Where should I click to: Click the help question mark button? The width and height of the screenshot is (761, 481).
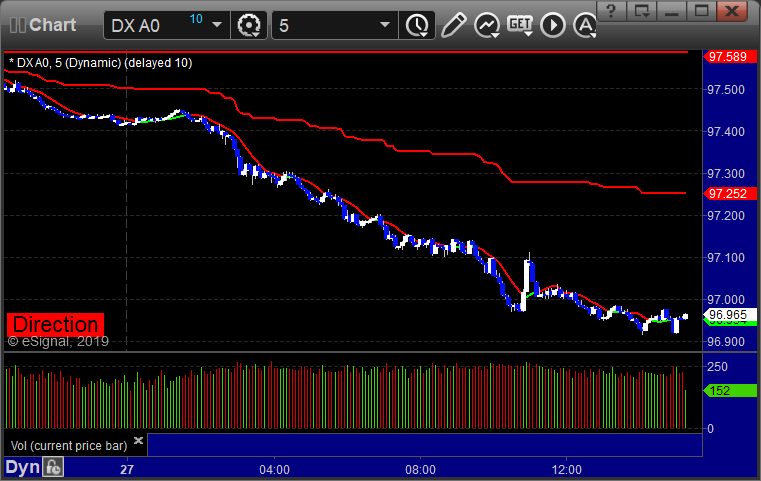[x=611, y=10]
